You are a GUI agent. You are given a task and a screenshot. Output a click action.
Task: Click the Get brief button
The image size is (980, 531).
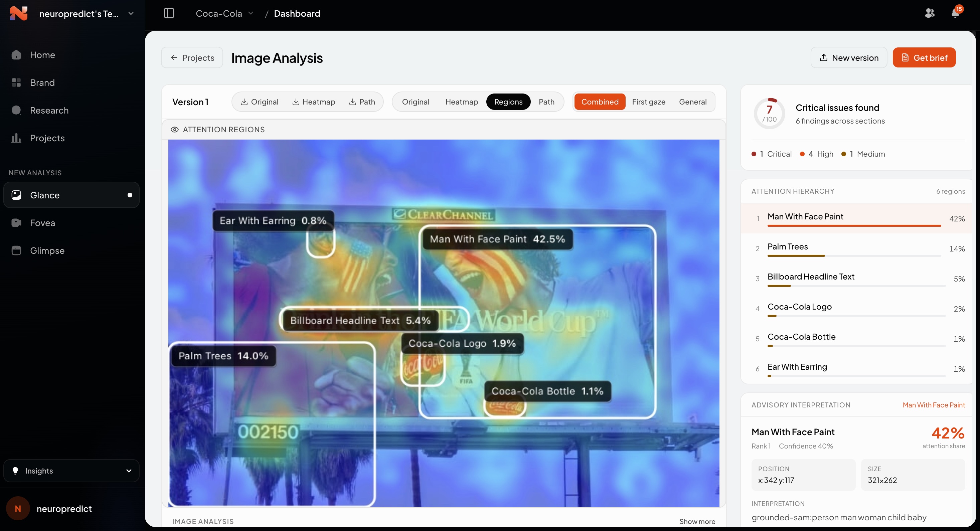tap(924, 57)
